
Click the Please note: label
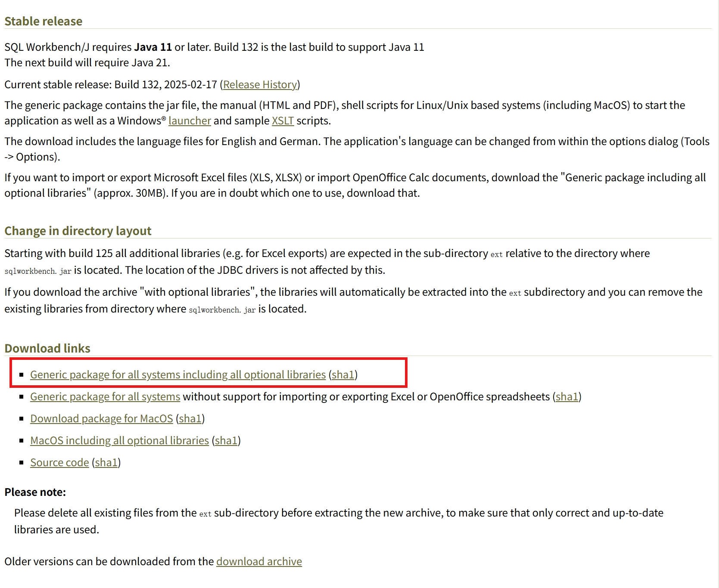point(35,492)
